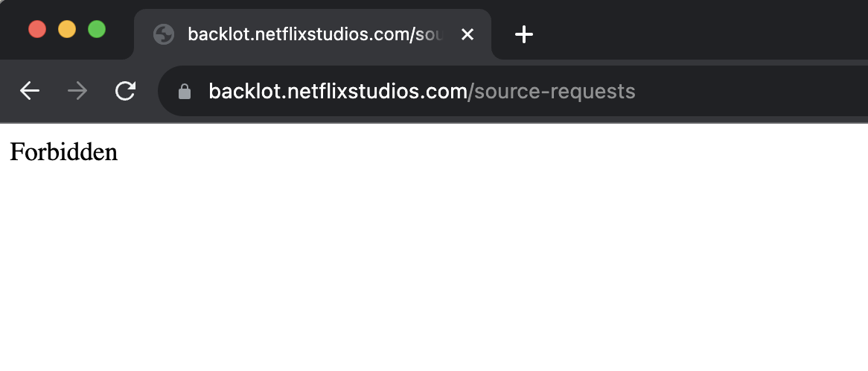Click the greyed forward arrow button
868x371 pixels.
(x=77, y=91)
